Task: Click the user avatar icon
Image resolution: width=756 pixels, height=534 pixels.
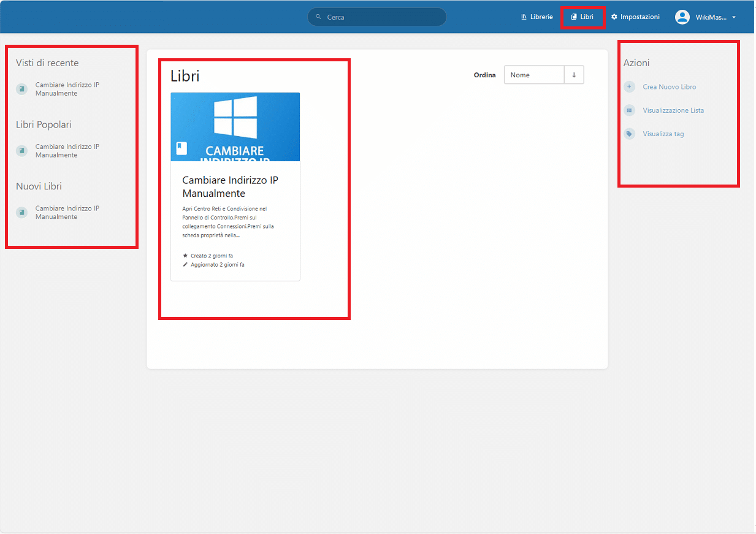Action: (682, 17)
